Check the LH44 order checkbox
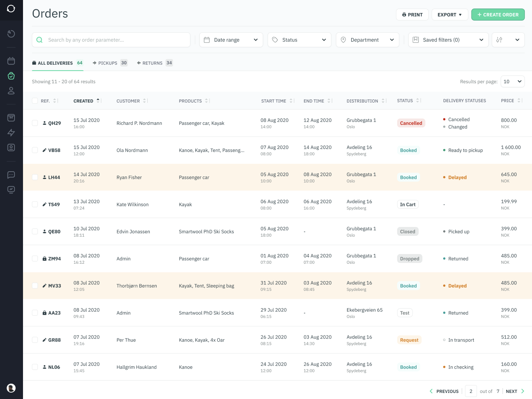Viewport: 532px width, 399px height. (x=35, y=177)
